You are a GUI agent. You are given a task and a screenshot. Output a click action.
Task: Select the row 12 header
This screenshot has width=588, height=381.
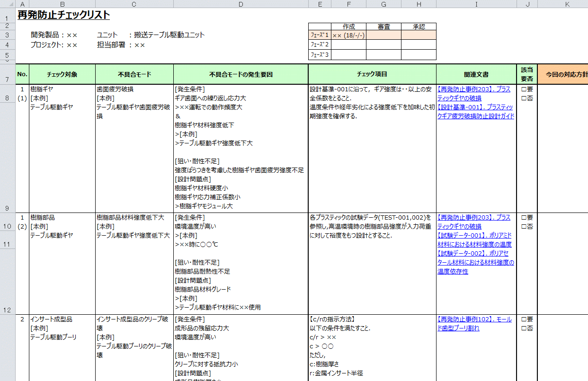coord(8,310)
